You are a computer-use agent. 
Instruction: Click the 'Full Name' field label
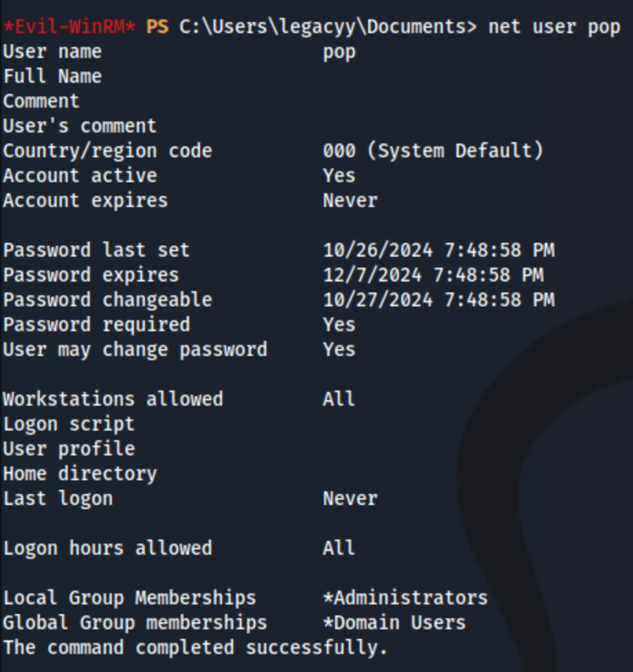(x=52, y=77)
